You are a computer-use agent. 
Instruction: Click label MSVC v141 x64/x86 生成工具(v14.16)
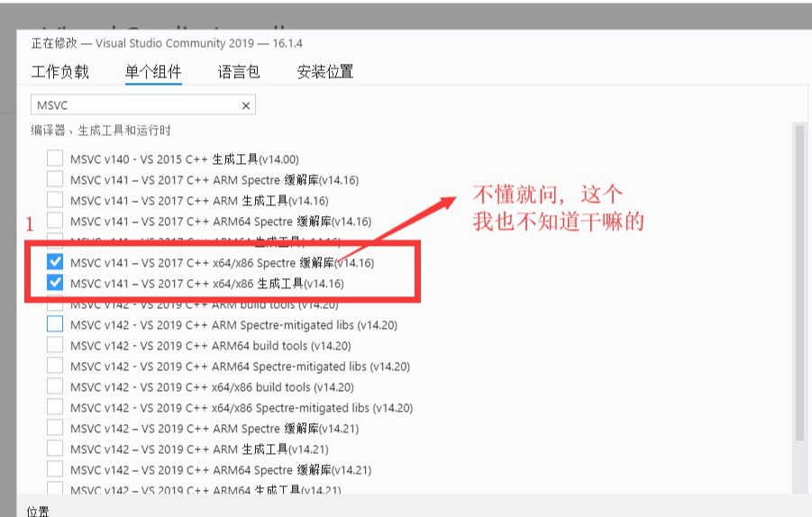pyautogui.click(x=207, y=284)
